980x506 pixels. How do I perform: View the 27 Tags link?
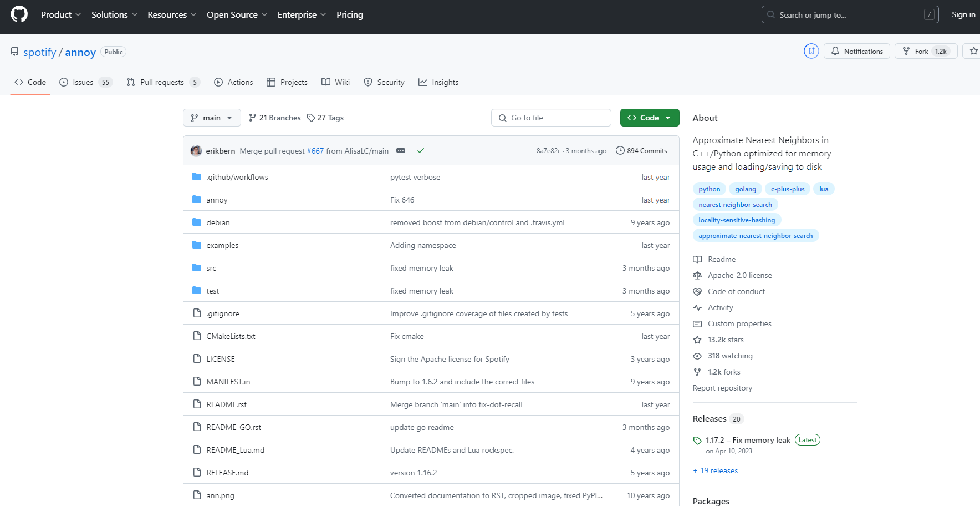pos(325,118)
